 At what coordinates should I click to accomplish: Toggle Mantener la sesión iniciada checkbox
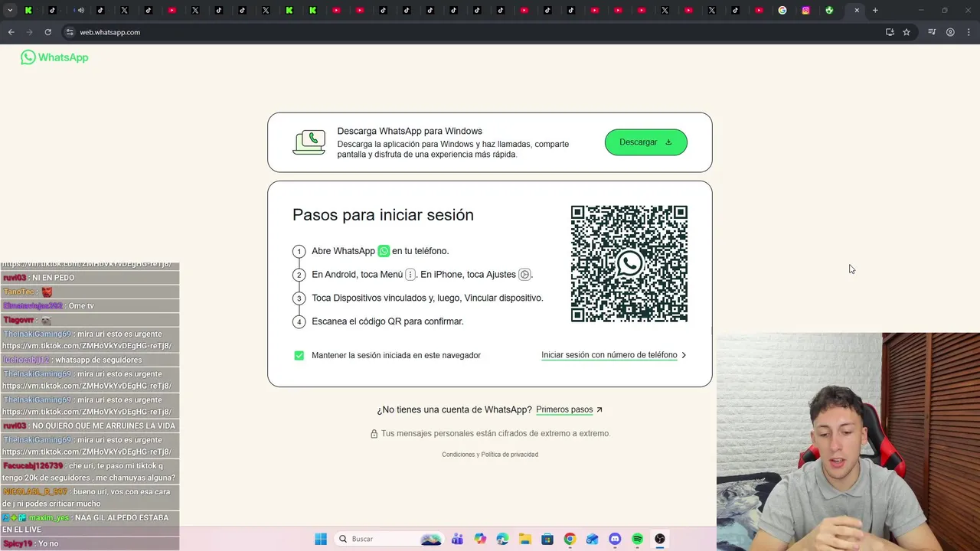299,355
